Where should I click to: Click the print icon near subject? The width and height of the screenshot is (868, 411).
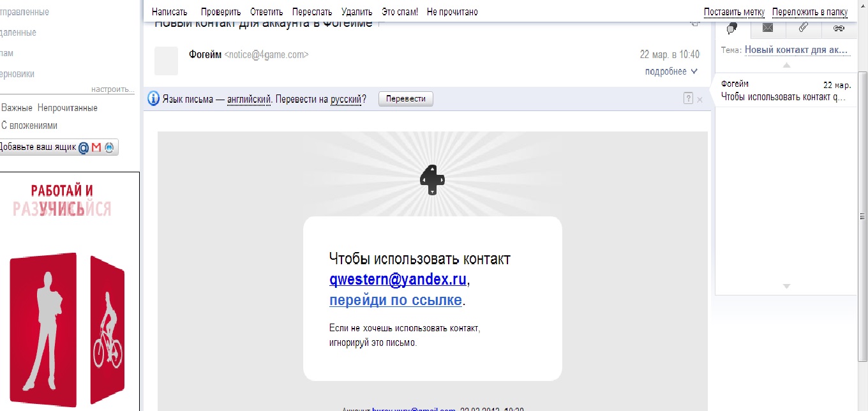695,24
